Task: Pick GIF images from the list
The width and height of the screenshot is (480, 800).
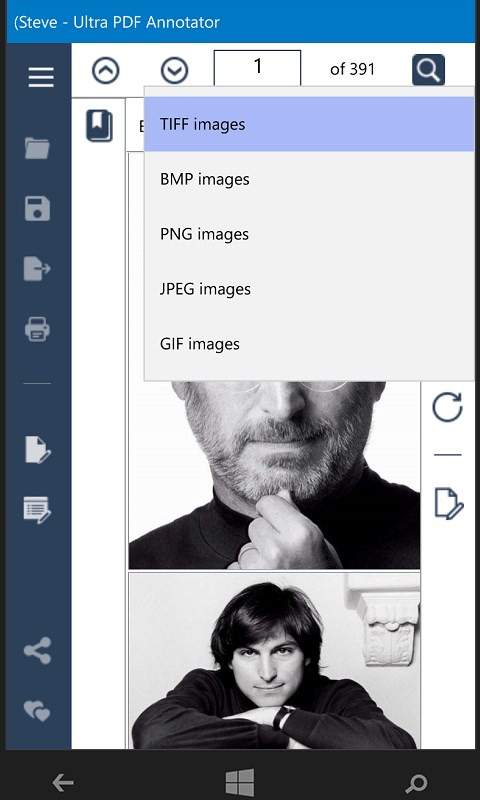Action: 309,344
